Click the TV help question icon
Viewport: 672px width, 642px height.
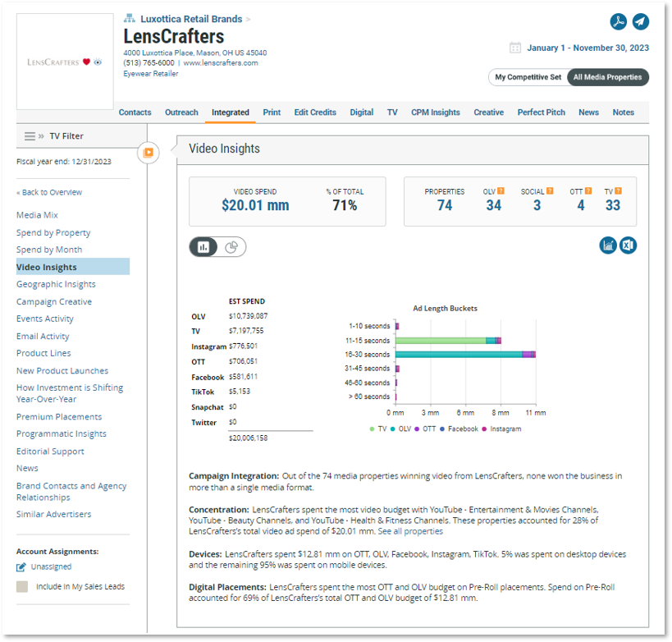coord(618,191)
